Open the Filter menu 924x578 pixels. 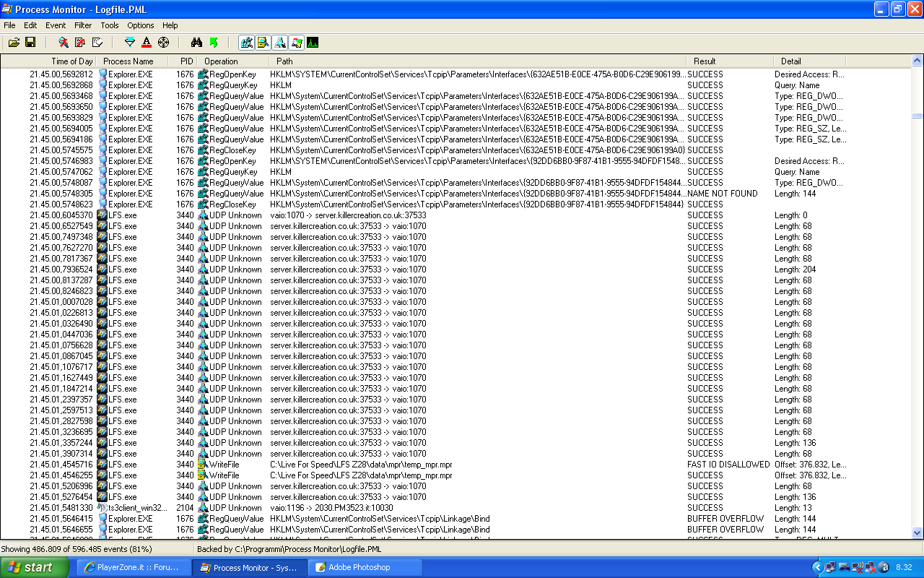pos(83,25)
